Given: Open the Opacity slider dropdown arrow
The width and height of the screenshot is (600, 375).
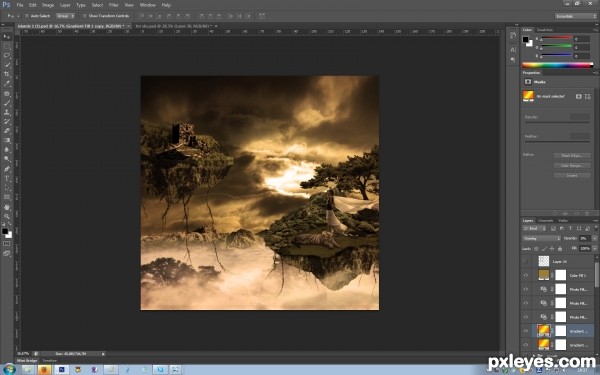Looking at the screenshot, I should point(594,238).
